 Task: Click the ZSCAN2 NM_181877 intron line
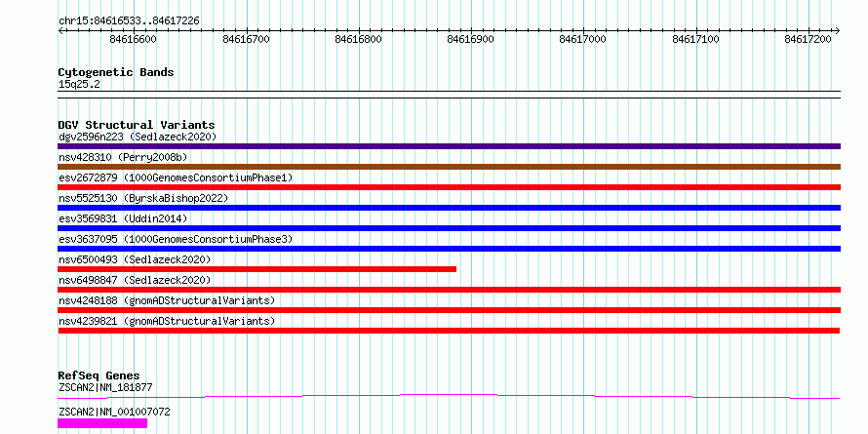pyautogui.click(x=449, y=396)
